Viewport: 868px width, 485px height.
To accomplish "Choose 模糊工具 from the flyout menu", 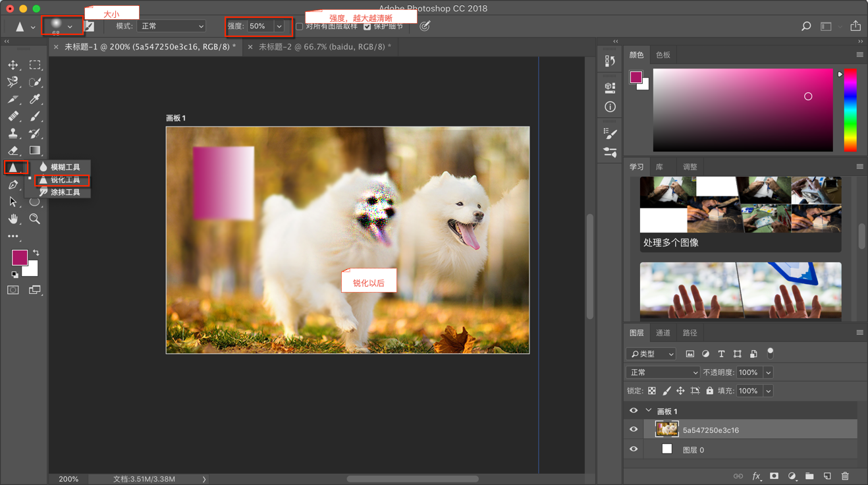I will point(65,167).
